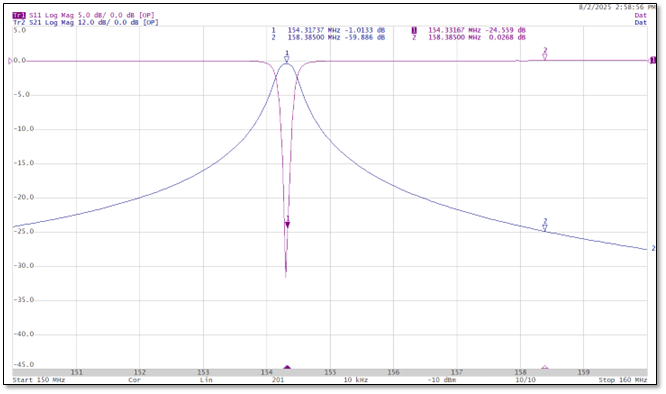This screenshot has width=666, height=394.
Task: Select the highlighted Tr1 trace badge
Action: coord(19,15)
